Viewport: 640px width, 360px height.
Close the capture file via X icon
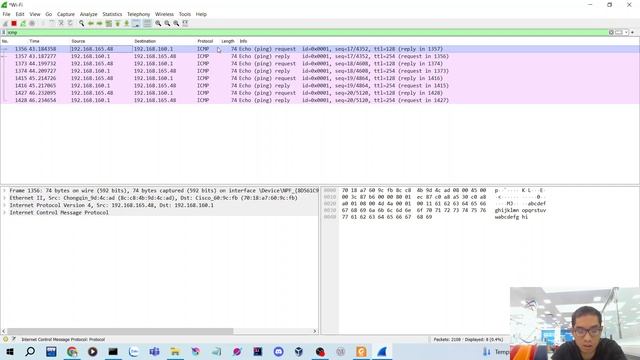click(61, 24)
